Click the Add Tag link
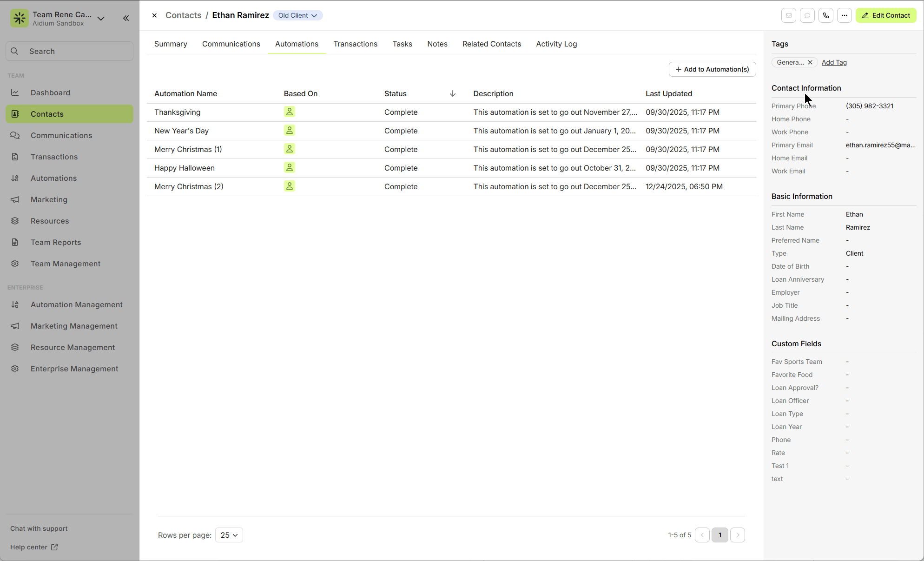 (x=834, y=62)
